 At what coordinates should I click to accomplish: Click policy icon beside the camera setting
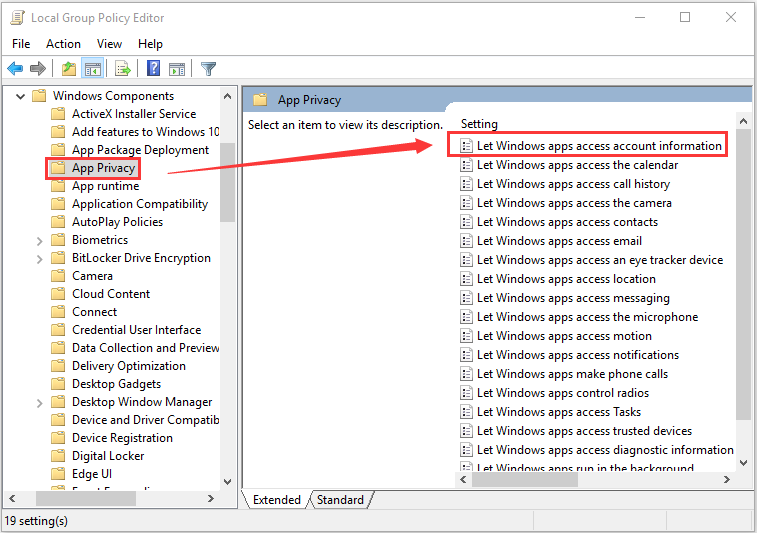coord(466,203)
